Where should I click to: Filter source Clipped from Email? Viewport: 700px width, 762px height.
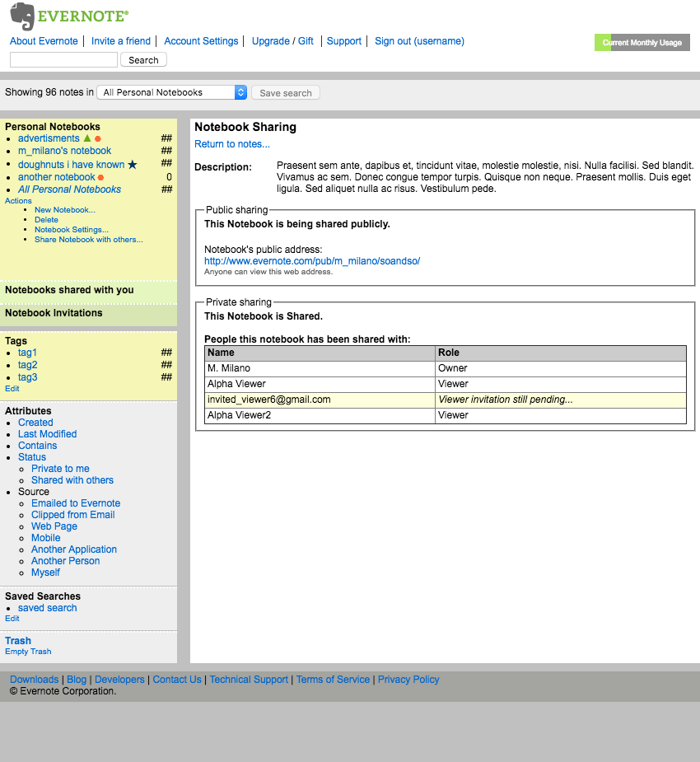pyautogui.click(x=72, y=515)
